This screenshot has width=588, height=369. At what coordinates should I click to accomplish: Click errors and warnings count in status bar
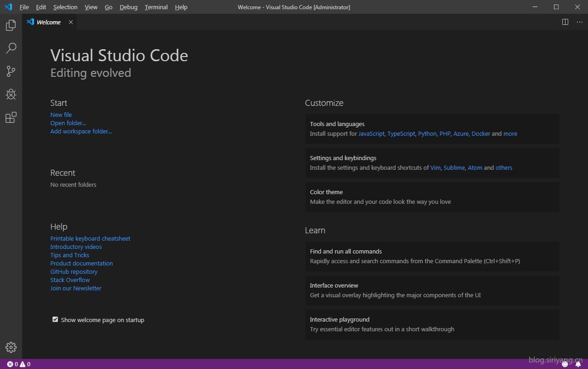click(19, 364)
